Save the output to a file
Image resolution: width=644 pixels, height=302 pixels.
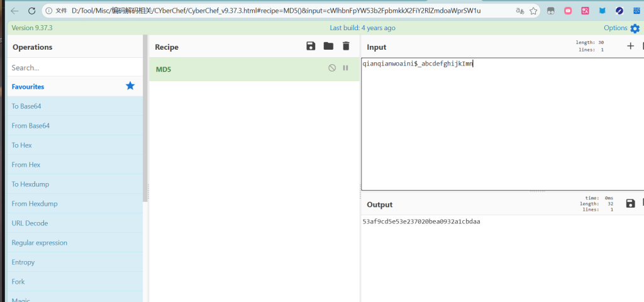(630, 204)
